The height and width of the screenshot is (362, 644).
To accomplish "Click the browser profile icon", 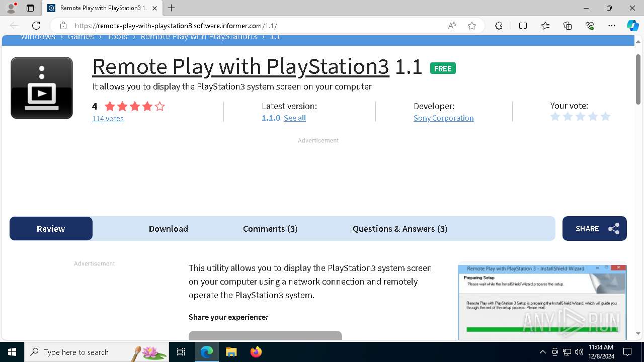I will click(x=11, y=8).
